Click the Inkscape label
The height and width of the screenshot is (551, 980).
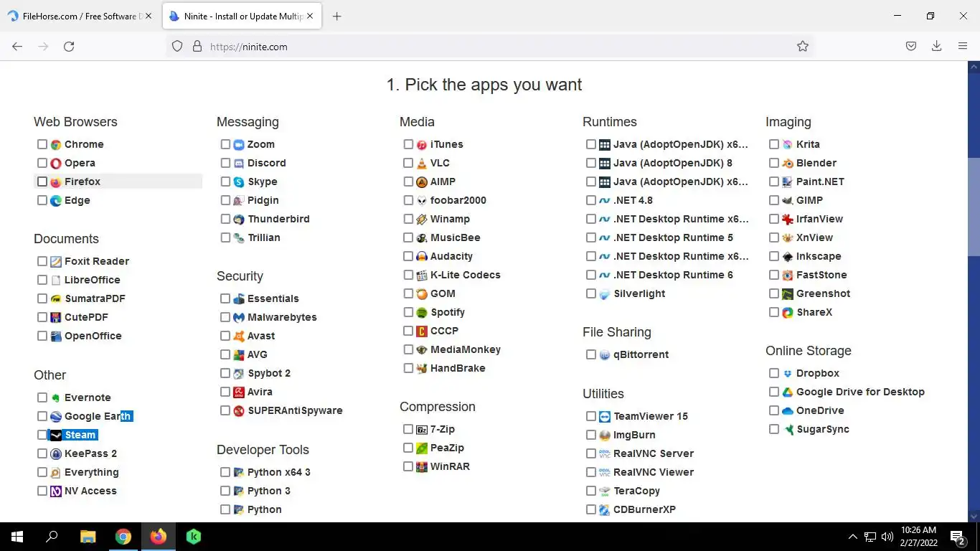point(819,256)
